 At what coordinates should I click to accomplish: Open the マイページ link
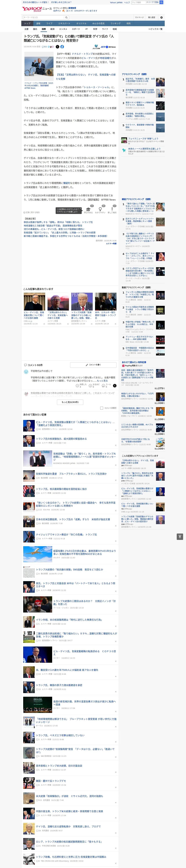click(139, 18)
